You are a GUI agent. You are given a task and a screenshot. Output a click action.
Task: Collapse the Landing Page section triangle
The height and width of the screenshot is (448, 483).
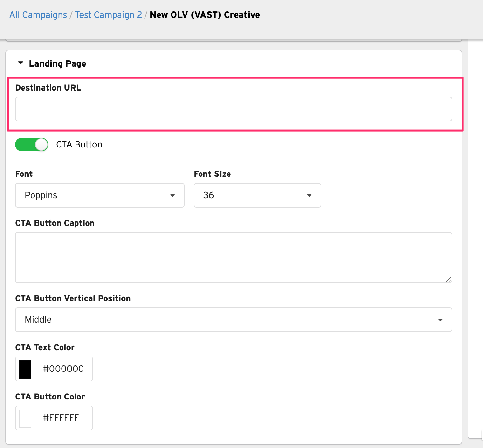[x=21, y=63]
